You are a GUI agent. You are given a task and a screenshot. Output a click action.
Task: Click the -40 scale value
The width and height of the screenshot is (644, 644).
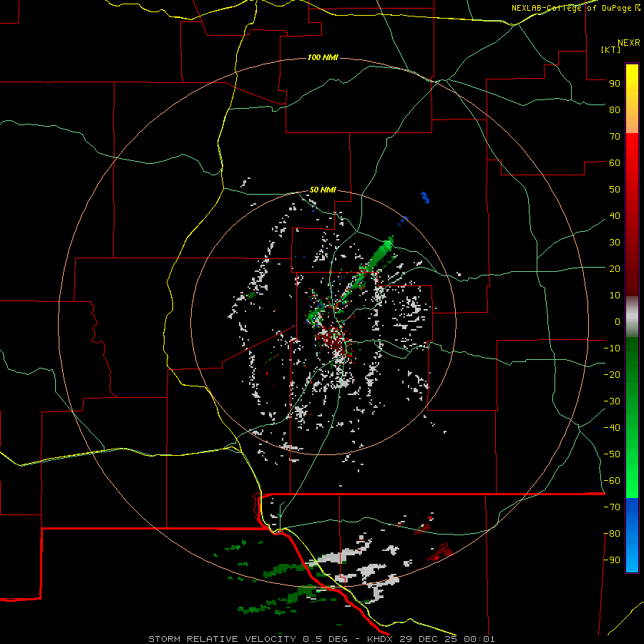pos(612,428)
